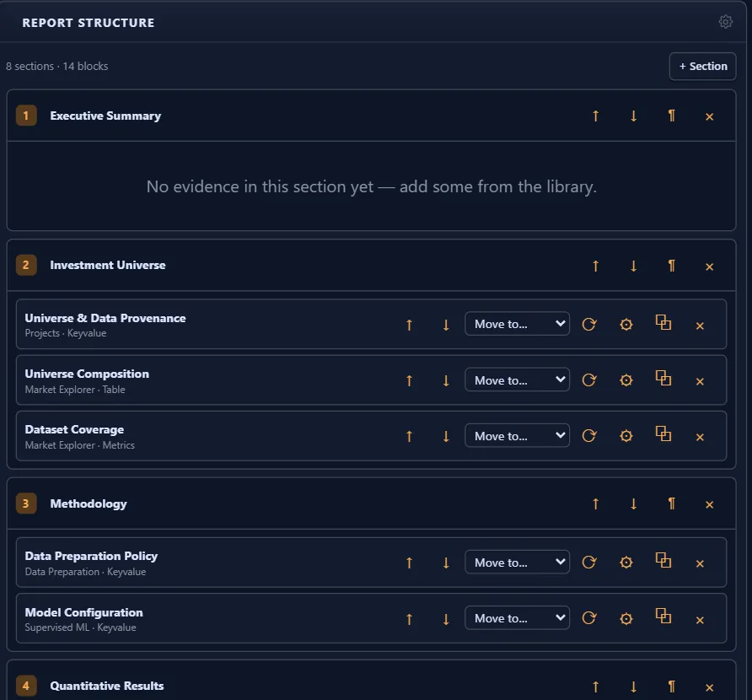Refresh Data Preparation Policy block

pos(589,563)
